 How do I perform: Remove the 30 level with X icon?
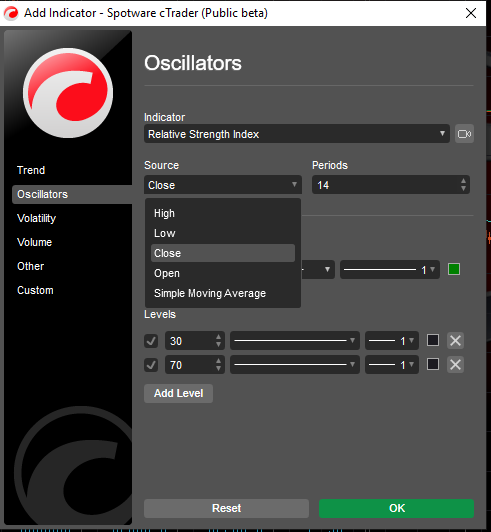point(455,340)
